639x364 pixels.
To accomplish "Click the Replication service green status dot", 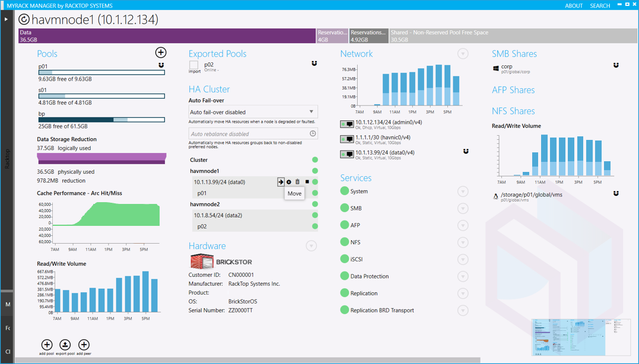I will click(344, 293).
